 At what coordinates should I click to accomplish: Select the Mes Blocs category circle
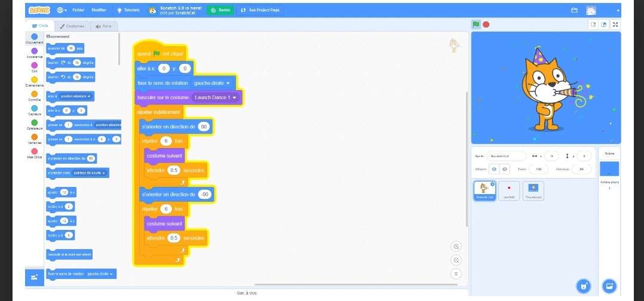pyautogui.click(x=35, y=151)
